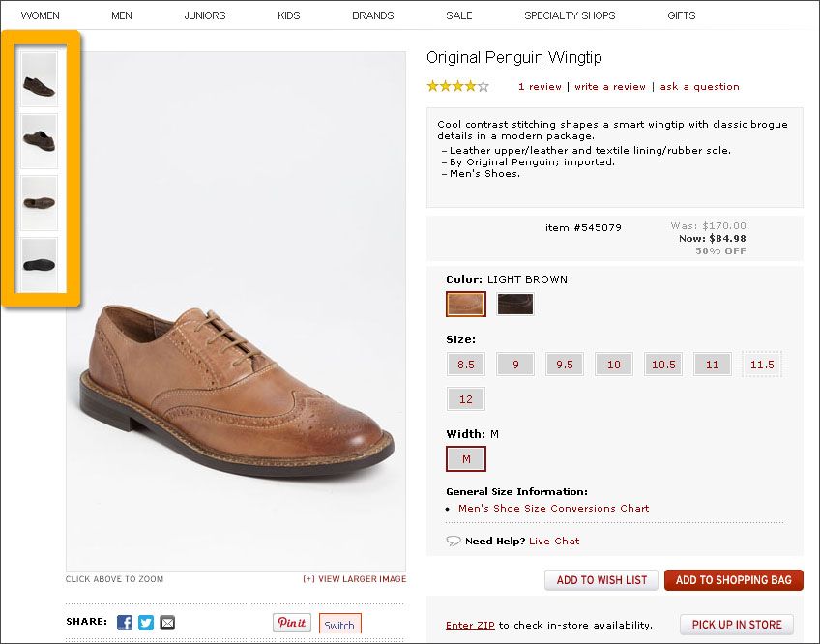The height and width of the screenshot is (644, 820).
Task: Open the Women menu
Action: (41, 15)
